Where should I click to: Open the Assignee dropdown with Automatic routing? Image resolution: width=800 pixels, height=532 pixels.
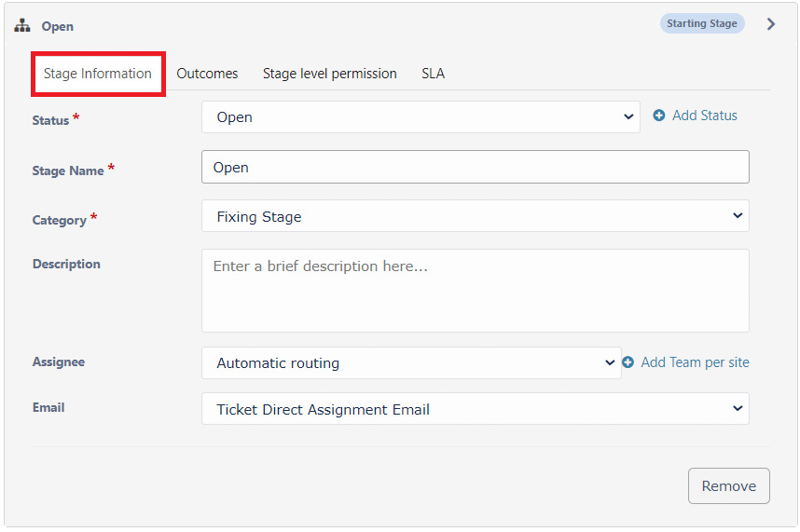tap(411, 362)
